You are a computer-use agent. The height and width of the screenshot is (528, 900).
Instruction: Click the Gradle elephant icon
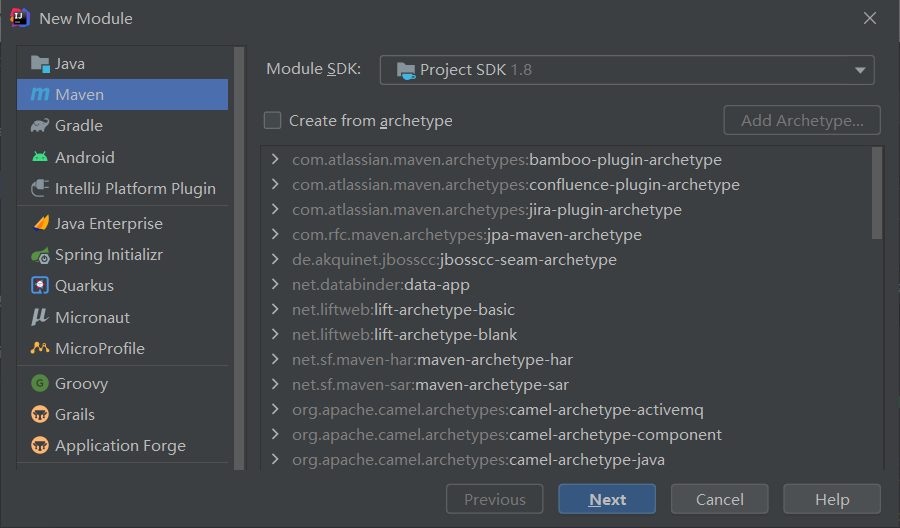(40, 125)
